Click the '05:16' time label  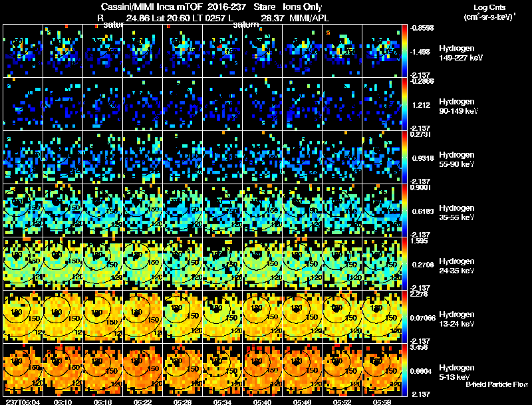pyautogui.click(x=102, y=402)
